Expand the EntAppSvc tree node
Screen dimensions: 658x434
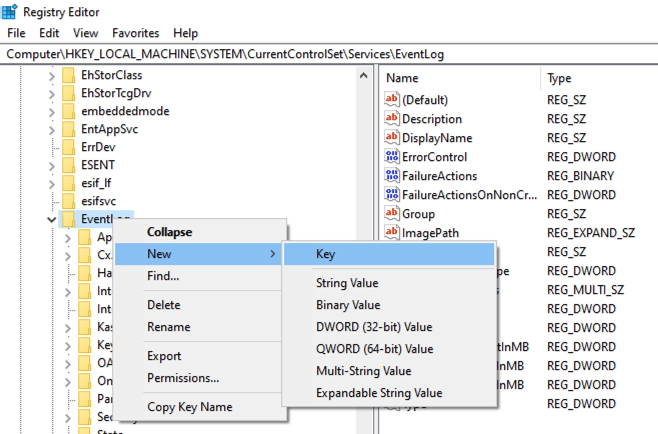tap(51, 129)
